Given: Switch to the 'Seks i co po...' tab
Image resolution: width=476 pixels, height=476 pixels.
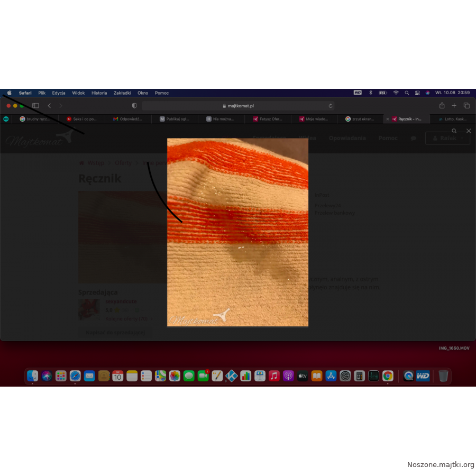Looking at the screenshot, I should (x=81, y=119).
